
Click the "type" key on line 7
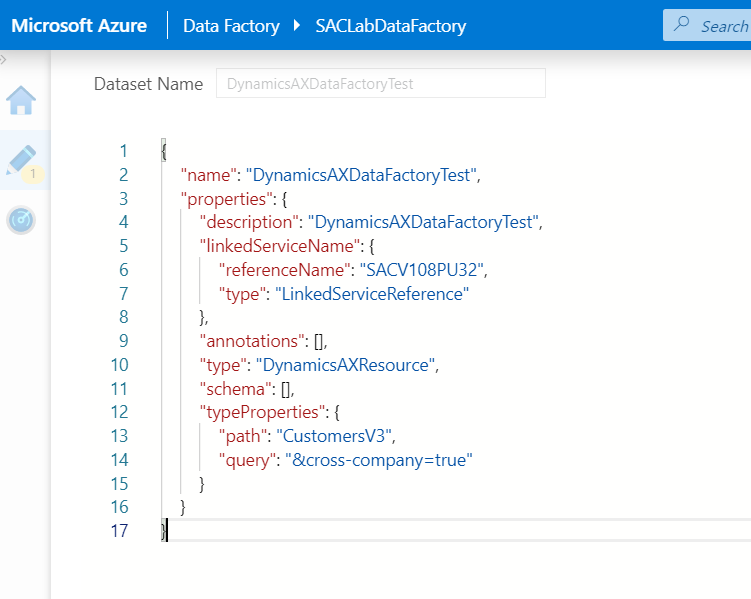pos(242,294)
